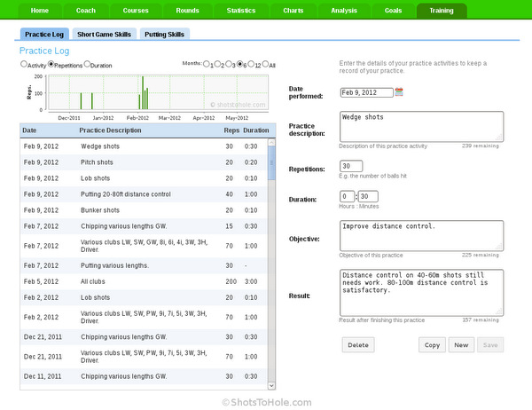Select the All clubs log row
532x410 pixels.
(144, 281)
